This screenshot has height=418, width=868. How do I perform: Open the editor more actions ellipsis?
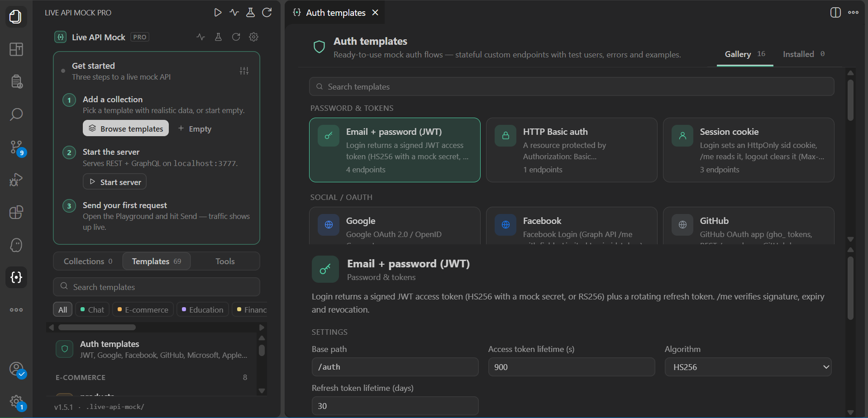click(x=853, y=13)
